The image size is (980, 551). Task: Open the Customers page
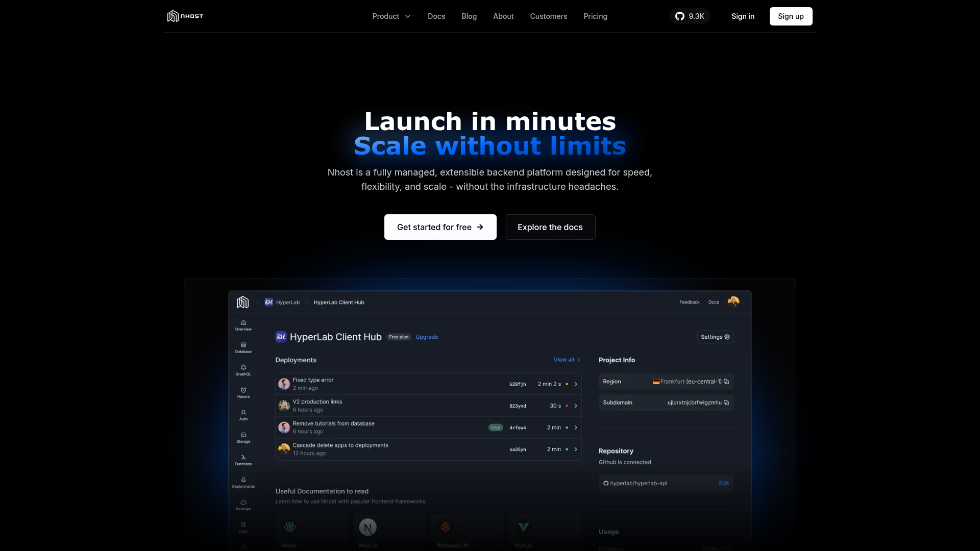tap(549, 16)
